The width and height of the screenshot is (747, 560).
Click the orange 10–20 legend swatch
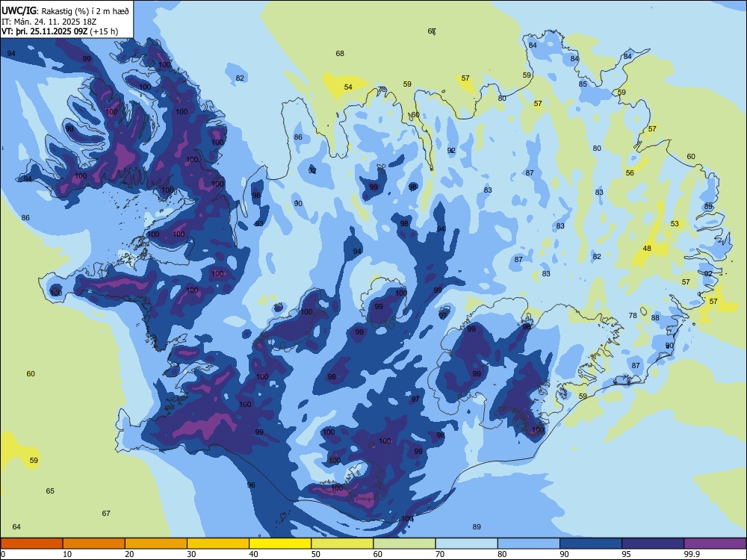pyautogui.click(x=94, y=544)
